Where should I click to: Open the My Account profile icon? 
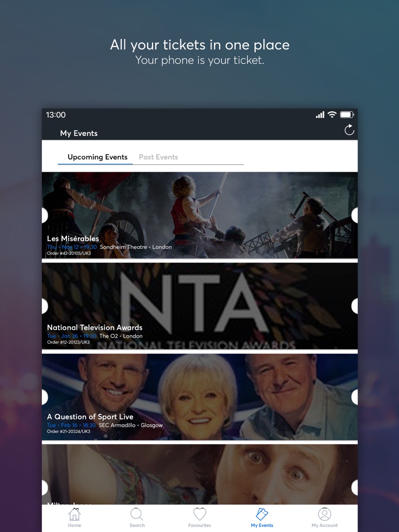tap(325, 514)
